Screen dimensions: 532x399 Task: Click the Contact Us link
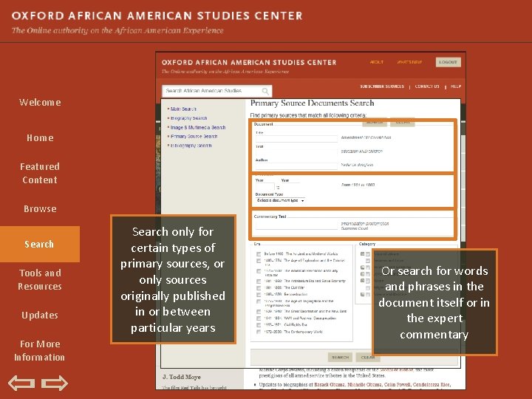pos(427,86)
